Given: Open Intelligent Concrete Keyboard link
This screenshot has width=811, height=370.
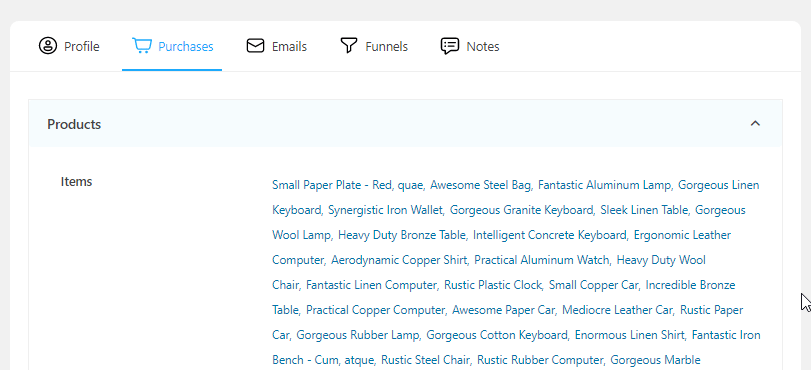Looking at the screenshot, I should (549, 235).
